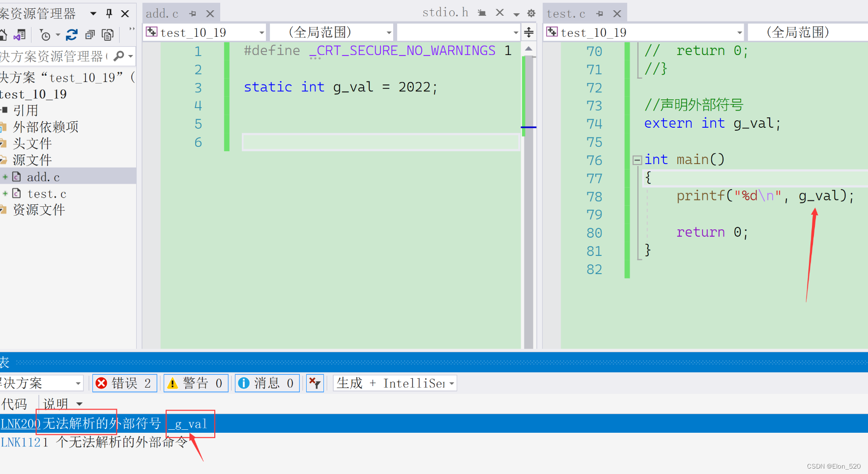Click the test.c file icon in the tree
The image size is (868, 474).
(17, 194)
